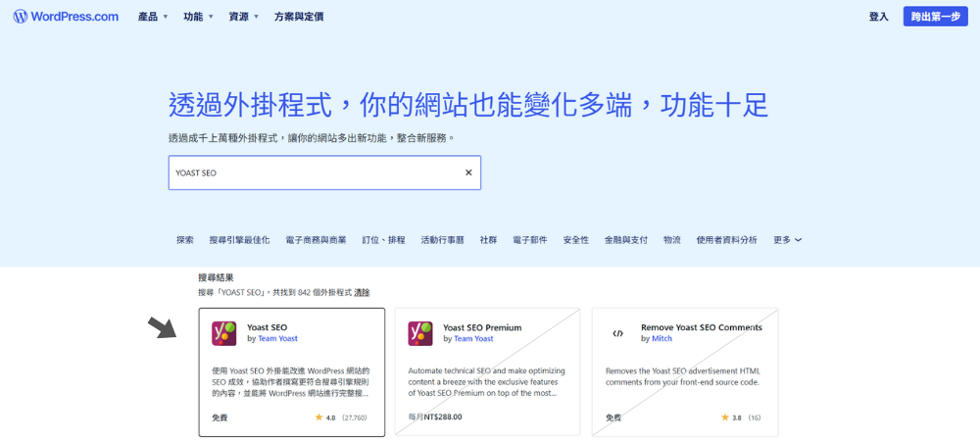
Task: Open Remove Yoast SEO Comments plugin title
Action: [x=702, y=327]
